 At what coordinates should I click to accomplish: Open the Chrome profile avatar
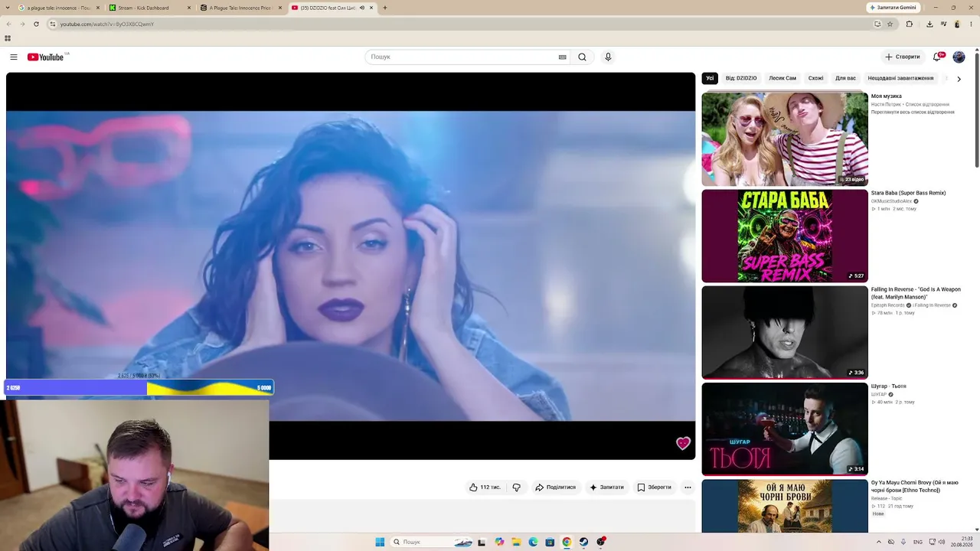pos(957,24)
